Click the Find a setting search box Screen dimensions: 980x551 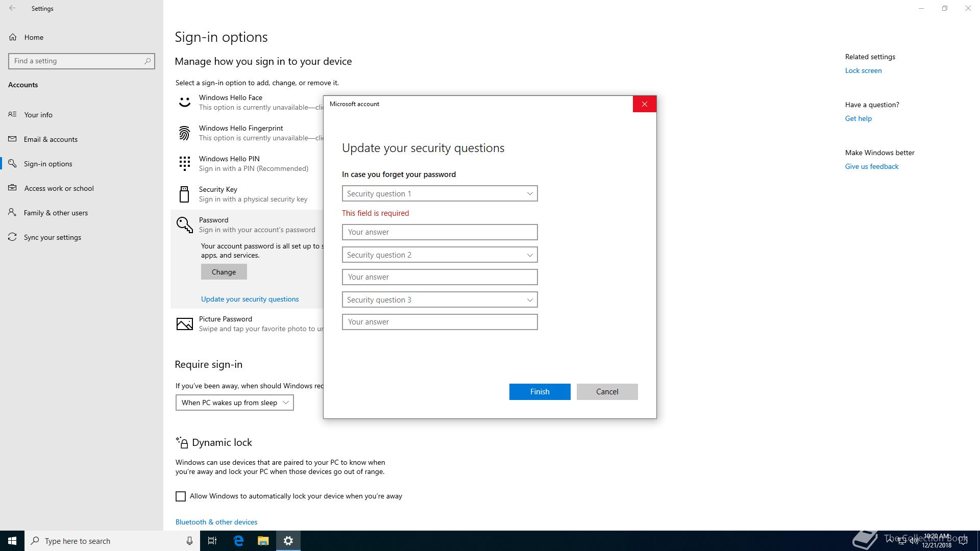[x=82, y=61]
